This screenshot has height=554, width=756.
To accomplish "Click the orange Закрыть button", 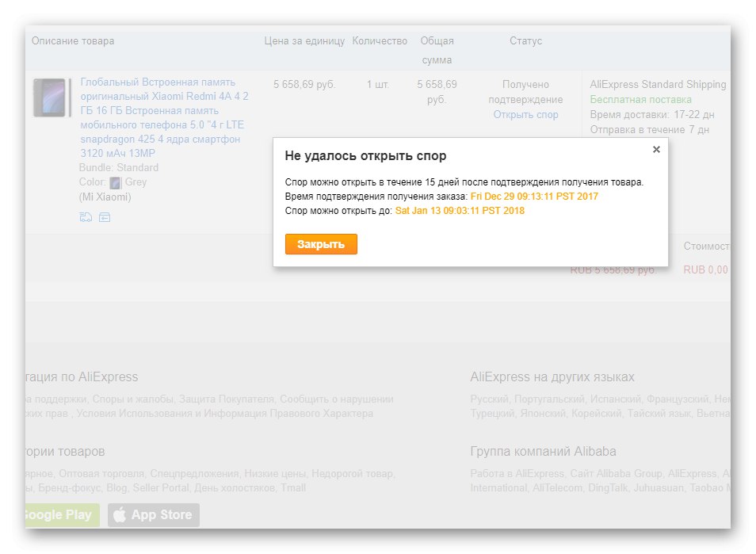I will coord(321,244).
